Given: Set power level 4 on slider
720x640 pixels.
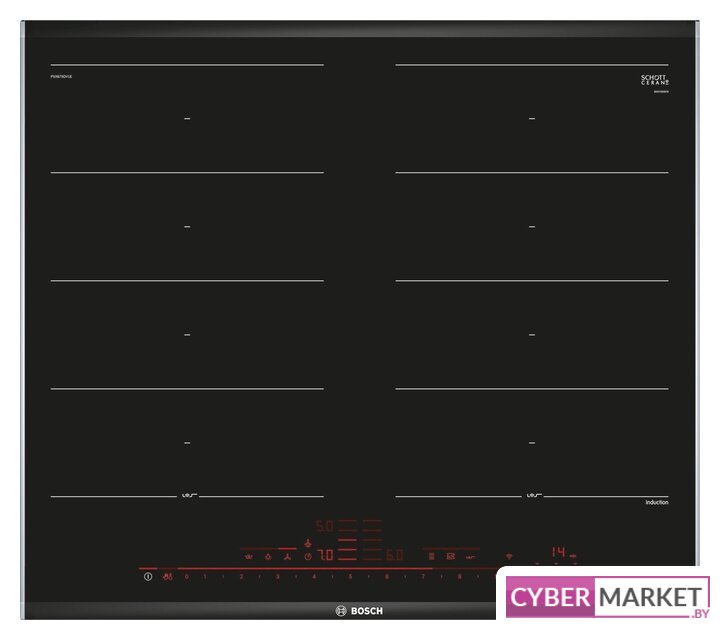Looking at the screenshot, I should click(x=314, y=577).
